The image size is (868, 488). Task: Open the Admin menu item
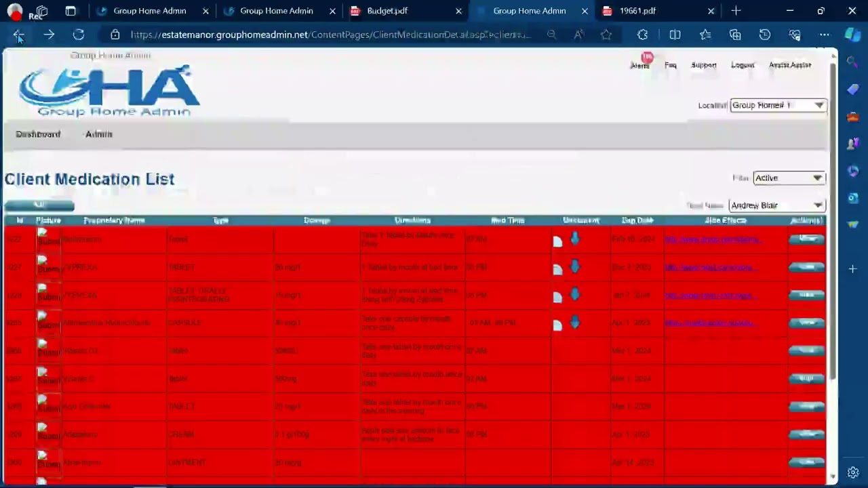pyautogui.click(x=99, y=134)
